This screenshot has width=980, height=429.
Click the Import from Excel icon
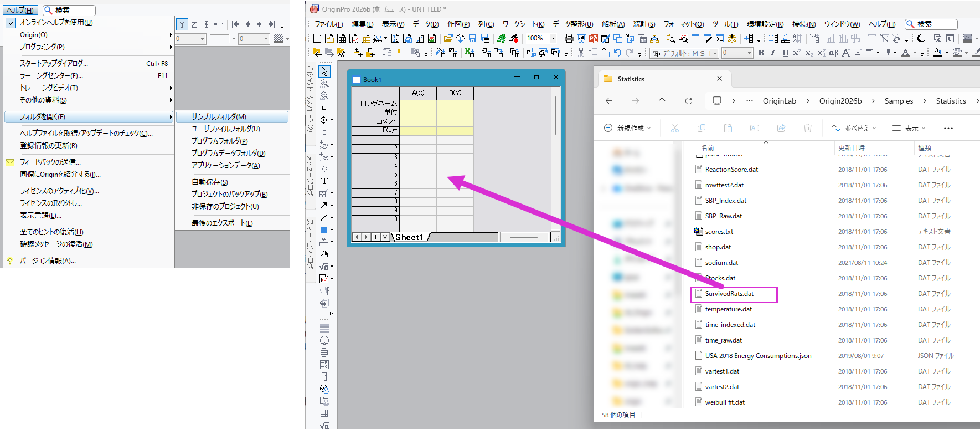click(469, 53)
